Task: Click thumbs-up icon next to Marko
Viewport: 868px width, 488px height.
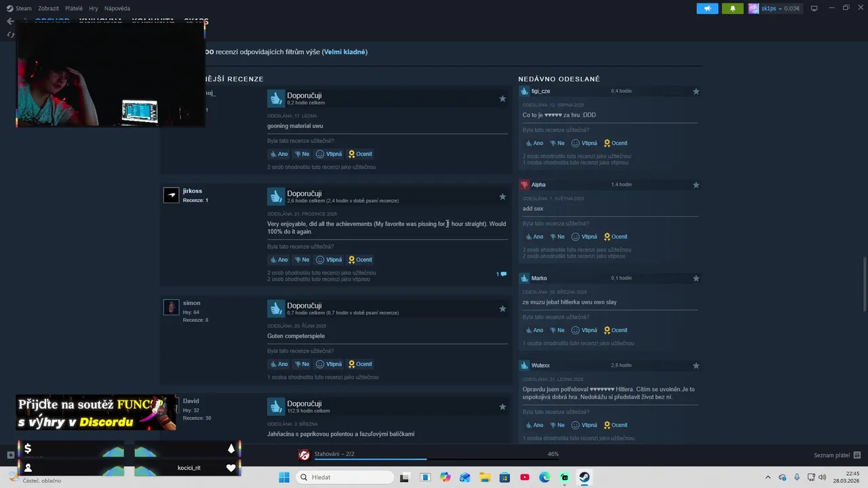Action: [x=524, y=278]
